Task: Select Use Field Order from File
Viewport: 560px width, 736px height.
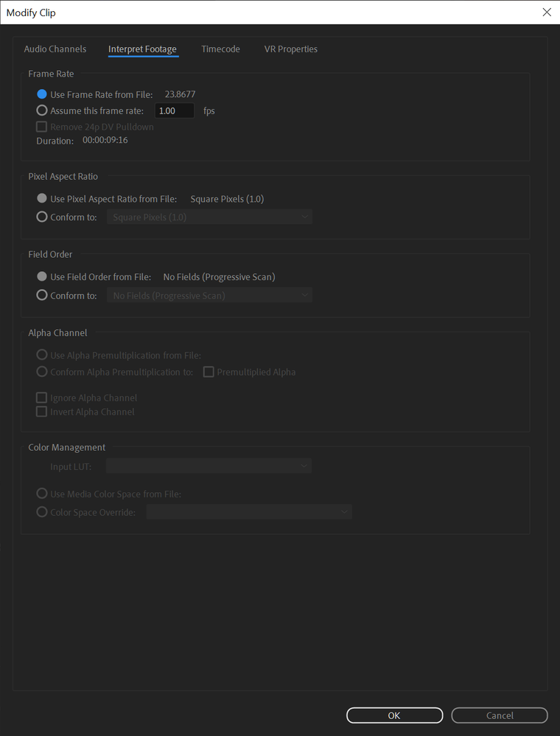Action: pyautogui.click(x=42, y=277)
